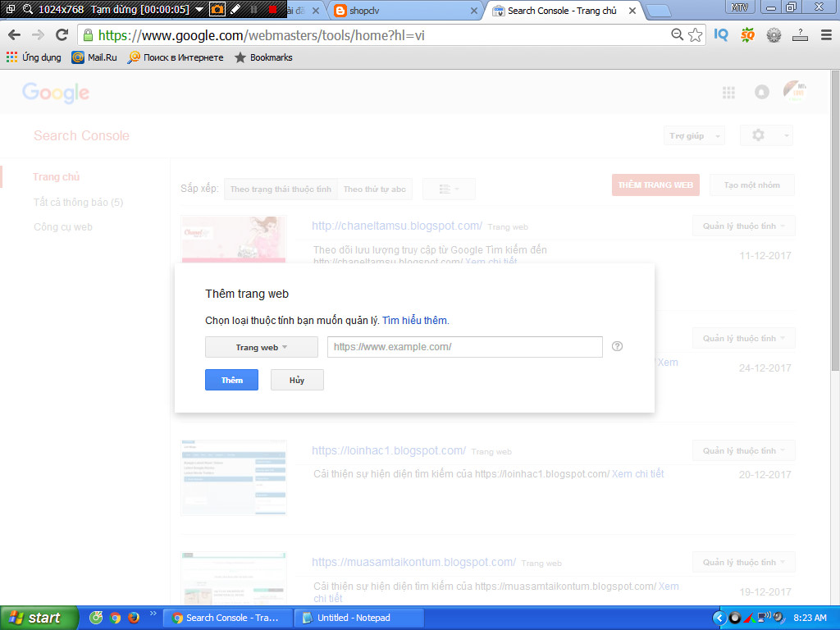
Task: Click the recorder screenshot camera icon
Action: click(217, 9)
